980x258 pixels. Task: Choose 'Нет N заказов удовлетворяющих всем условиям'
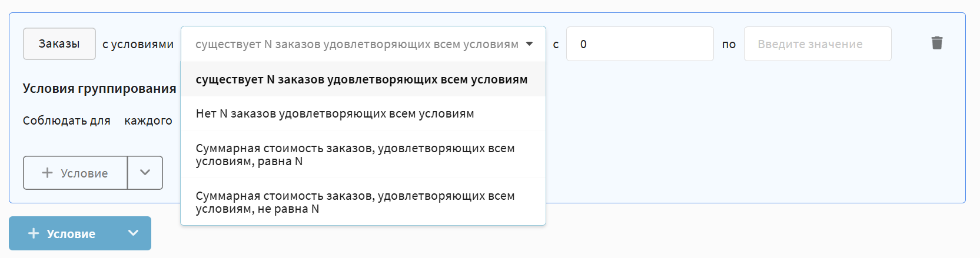335,113
